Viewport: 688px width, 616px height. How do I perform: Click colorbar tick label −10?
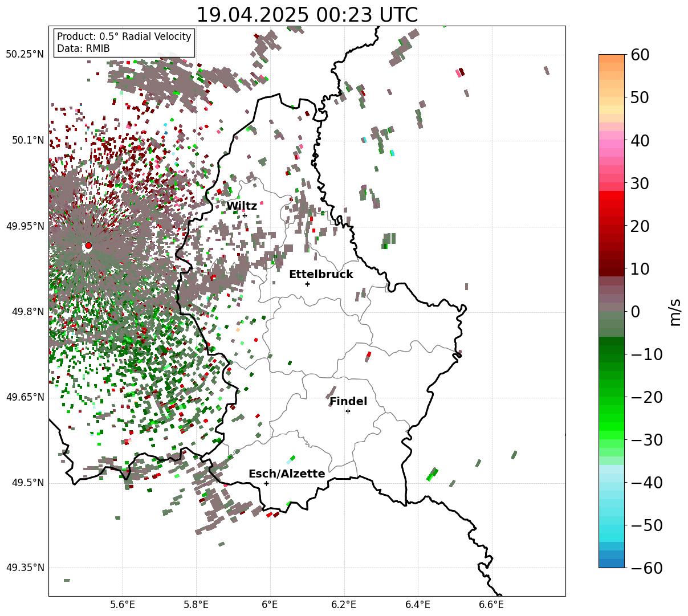(x=648, y=354)
